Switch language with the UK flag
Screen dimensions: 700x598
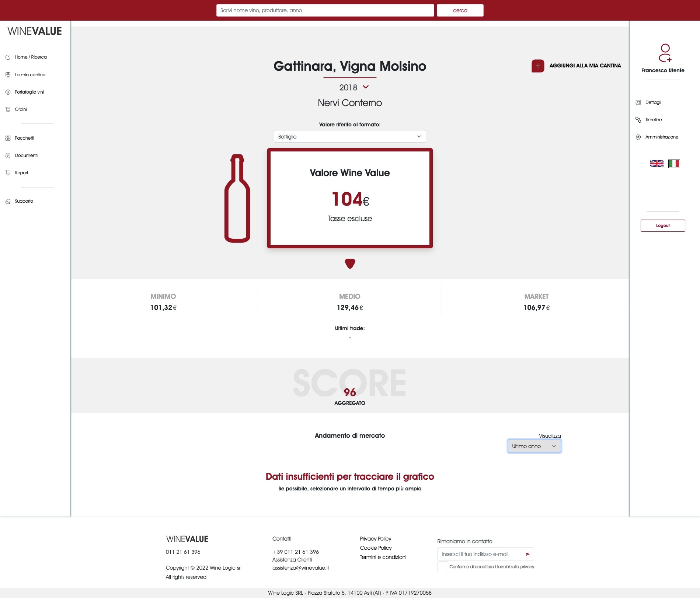coord(657,164)
